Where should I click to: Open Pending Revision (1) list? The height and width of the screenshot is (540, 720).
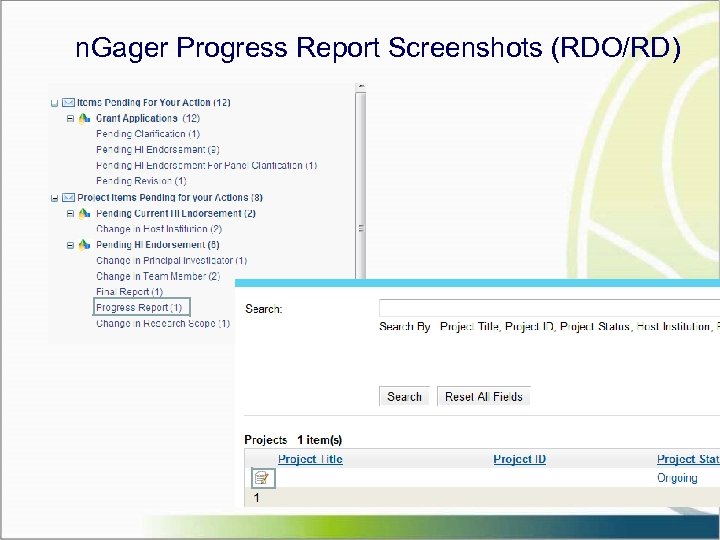coord(141,181)
